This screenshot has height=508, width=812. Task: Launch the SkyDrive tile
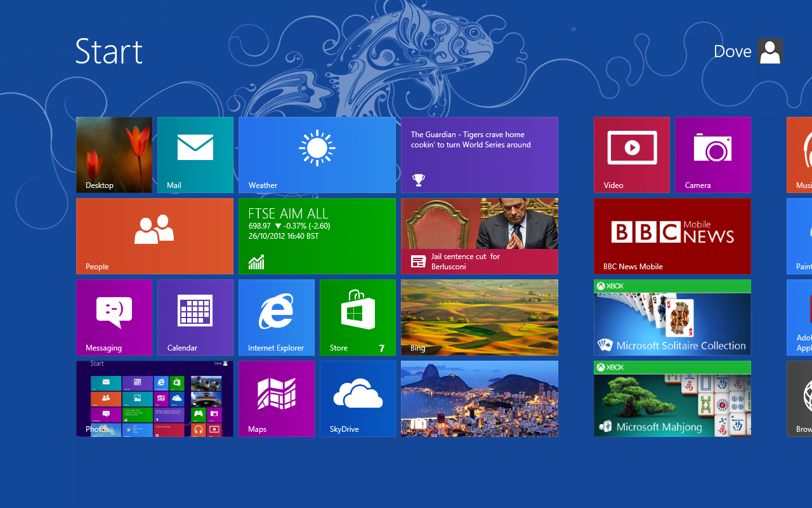click(x=358, y=399)
